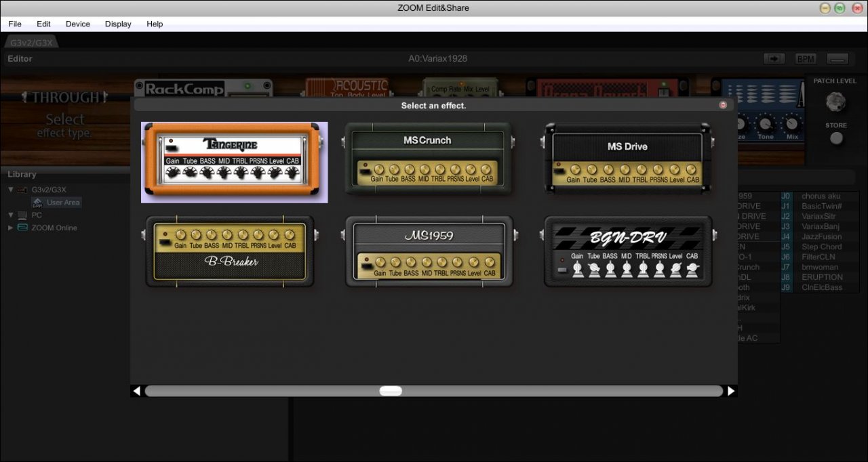Select patch J2 VariaxSitr
Viewport: 868px width, 462px height.
coord(819,216)
